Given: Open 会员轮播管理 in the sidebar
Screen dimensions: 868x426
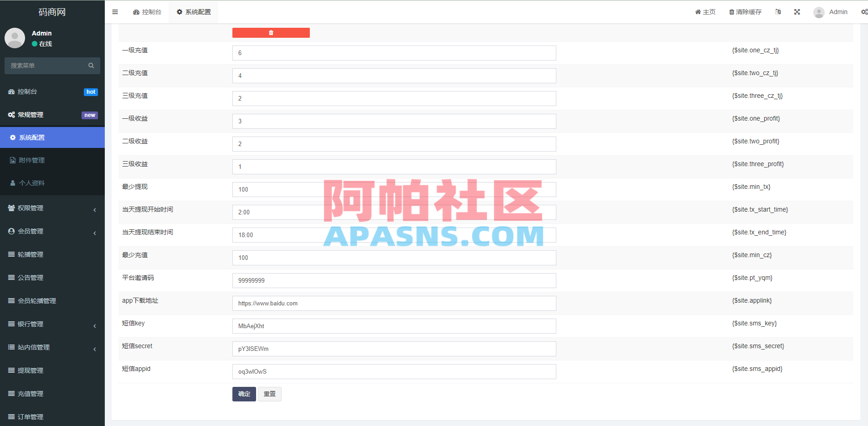Looking at the screenshot, I should click(x=52, y=301).
